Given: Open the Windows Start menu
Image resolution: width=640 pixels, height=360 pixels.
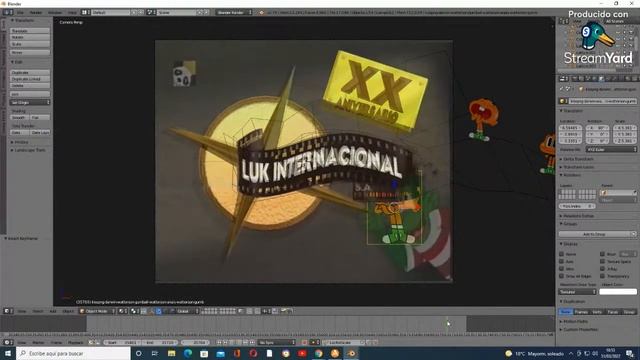Looking at the screenshot, I should [x=8, y=353].
